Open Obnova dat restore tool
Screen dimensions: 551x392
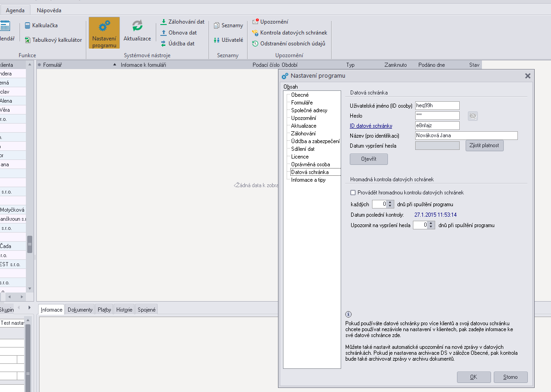pyautogui.click(x=179, y=33)
